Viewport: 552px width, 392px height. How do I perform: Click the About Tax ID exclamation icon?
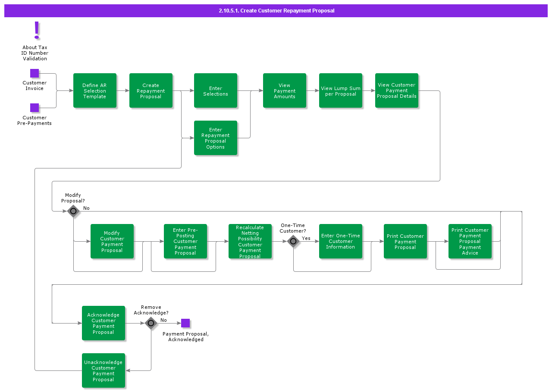[x=37, y=30]
